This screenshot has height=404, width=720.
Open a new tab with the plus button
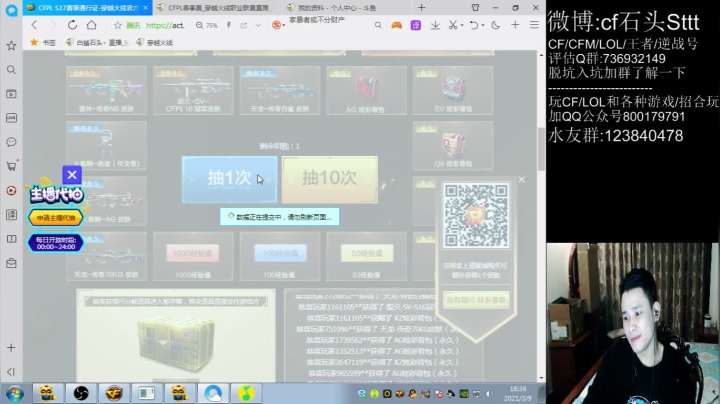[x=422, y=7]
